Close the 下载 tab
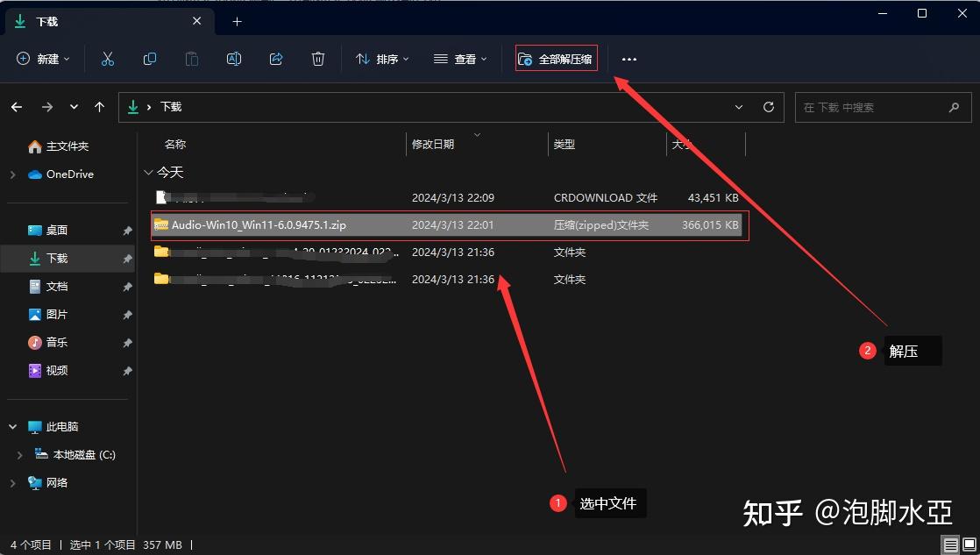The image size is (980, 555). pyautogui.click(x=197, y=21)
